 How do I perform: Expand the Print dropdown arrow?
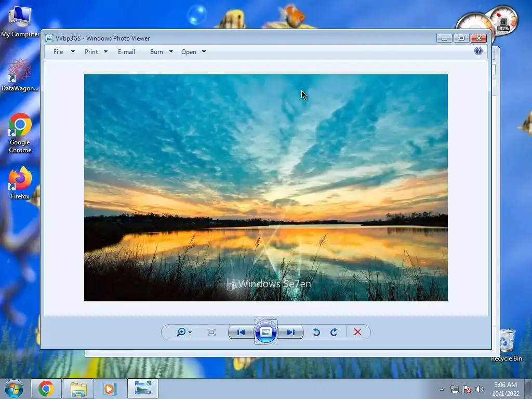coord(105,51)
